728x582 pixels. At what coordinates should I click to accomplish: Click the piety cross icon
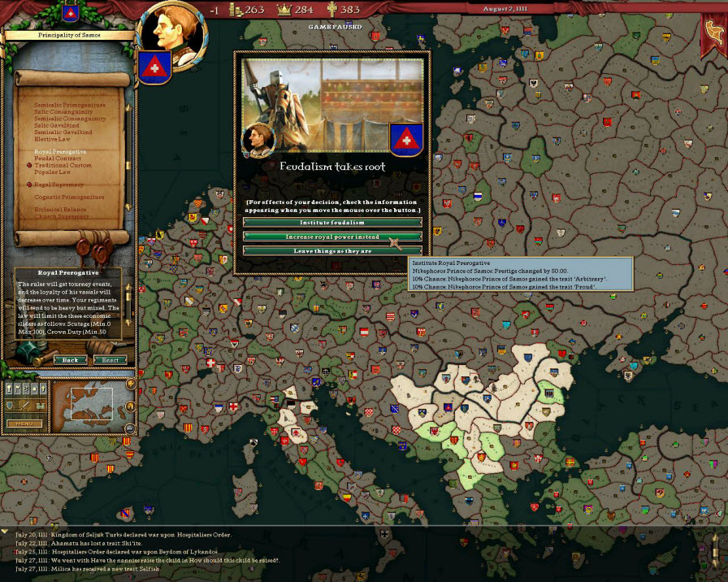(331, 10)
